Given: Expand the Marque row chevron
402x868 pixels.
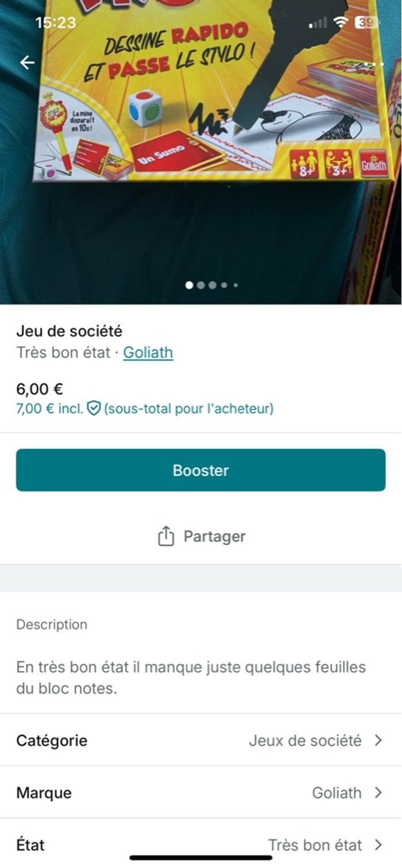Looking at the screenshot, I should tap(378, 793).
